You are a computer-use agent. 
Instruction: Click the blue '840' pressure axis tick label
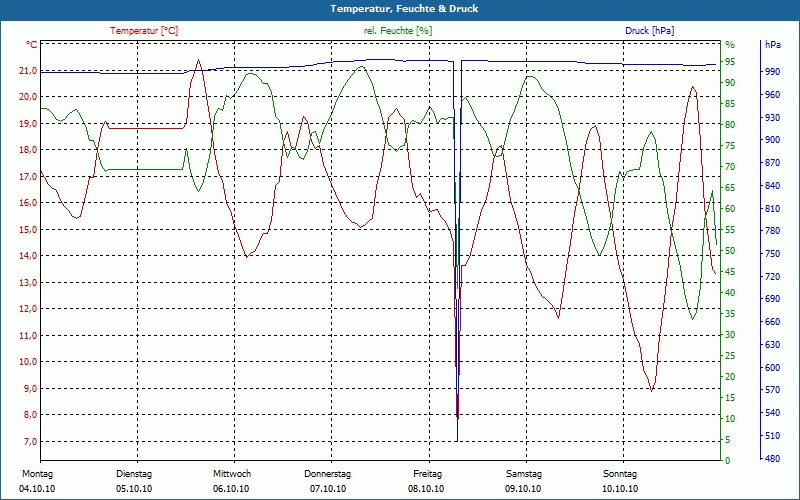click(773, 186)
